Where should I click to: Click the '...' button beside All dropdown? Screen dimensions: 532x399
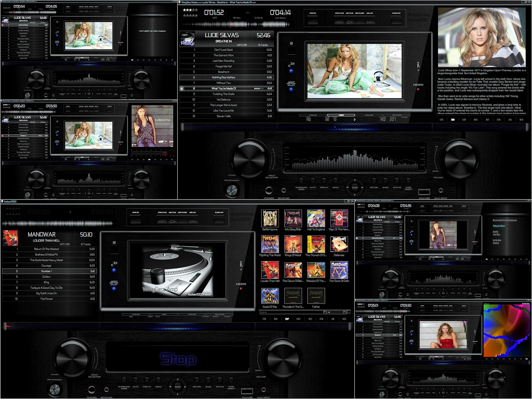pyautogui.click(x=349, y=312)
